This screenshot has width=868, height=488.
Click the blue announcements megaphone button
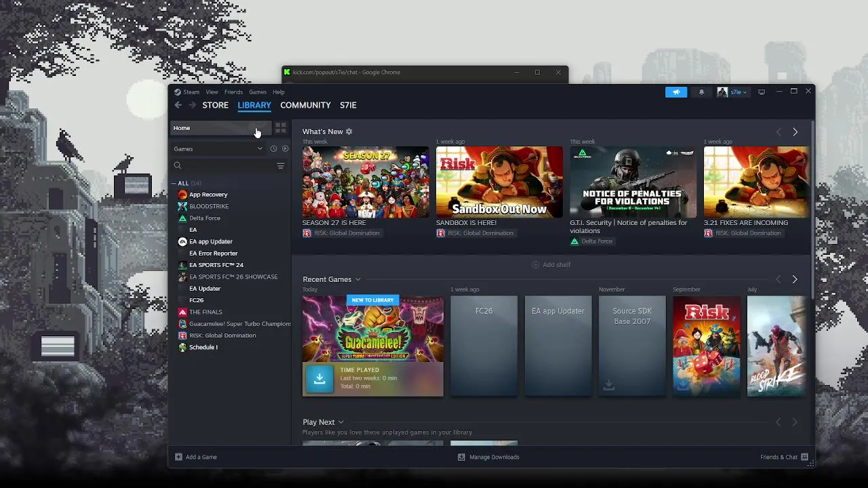point(676,92)
